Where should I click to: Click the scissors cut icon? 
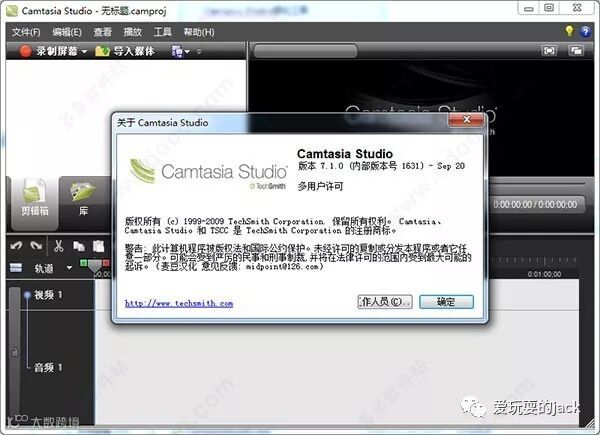coord(59,246)
